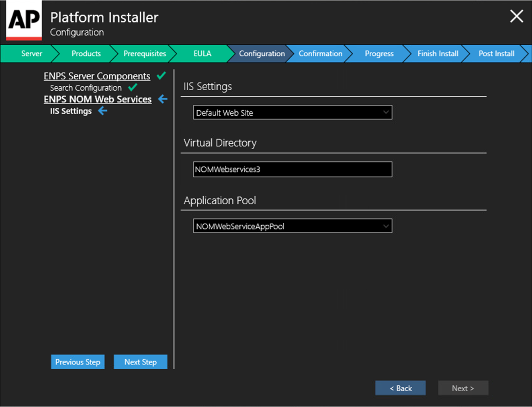Viewport: 532px width, 407px height.
Task: Focus the Virtual Directory text field
Action: tap(293, 169)
